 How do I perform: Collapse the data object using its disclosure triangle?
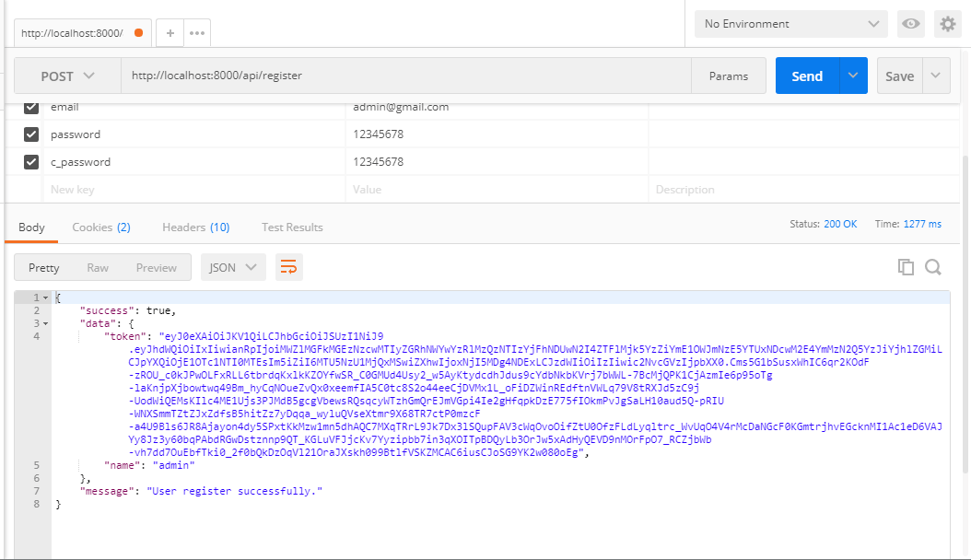click(45, 325)
